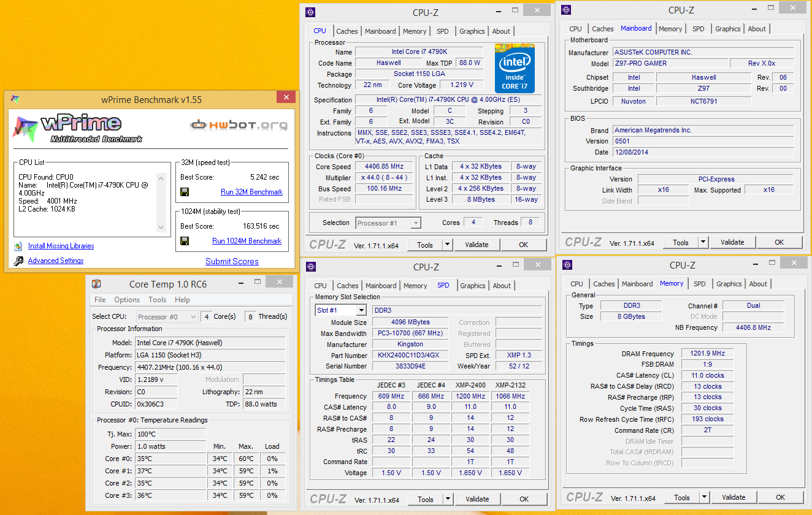Viewport: 812px width, 515px height.
Task: Click the CPU-Z app icon in the Memory window
Action: (567, 265)
